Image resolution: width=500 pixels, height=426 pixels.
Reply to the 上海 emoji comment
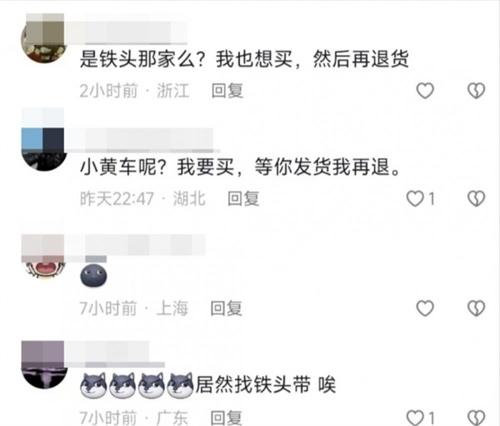pyautogui.click(x=226, y=308)
